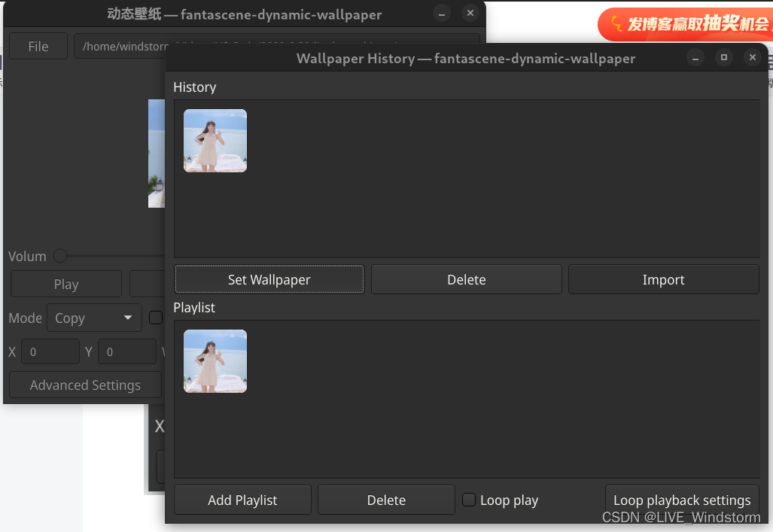The height and width of the screenshot is (532, 773).
Task: Click Set Wallpaper for the selected history item
Action: [x=269, y=278]
